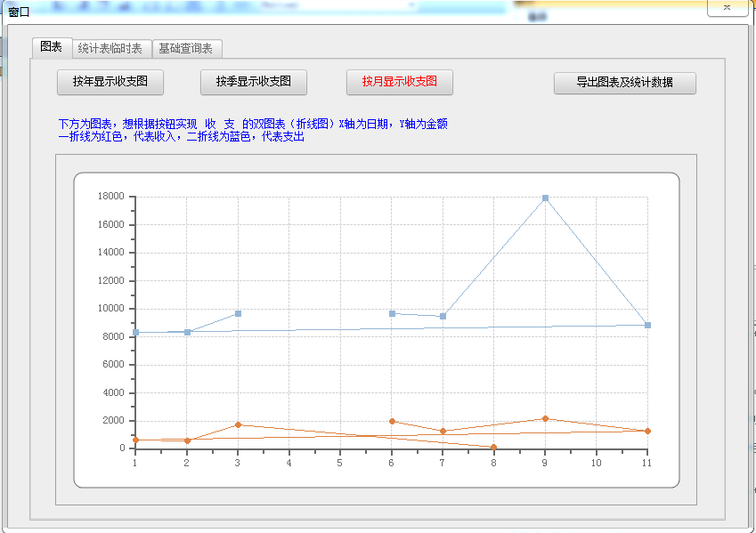
Task: Click the orange dot at month 11
Action: click(647, 431)
